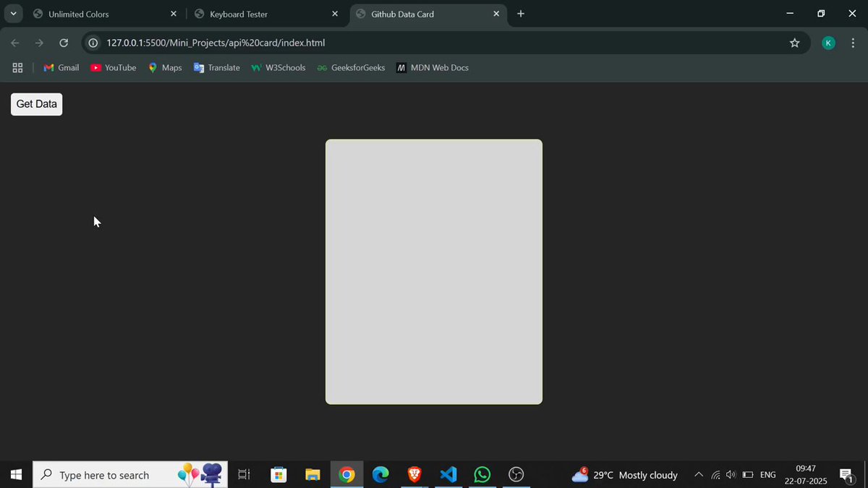The height and width of the screenshot is (488, 868).
Task: Open WhatsApp from taskbar
Action: click(x=482, y=475)
